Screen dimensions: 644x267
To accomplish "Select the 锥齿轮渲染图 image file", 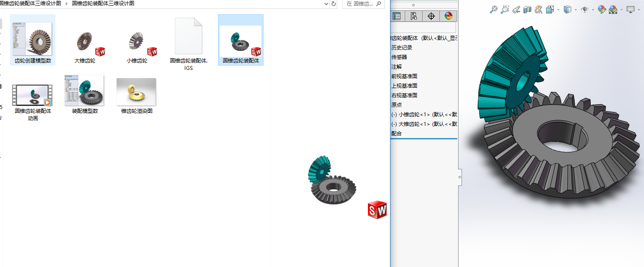I will 137,96.
